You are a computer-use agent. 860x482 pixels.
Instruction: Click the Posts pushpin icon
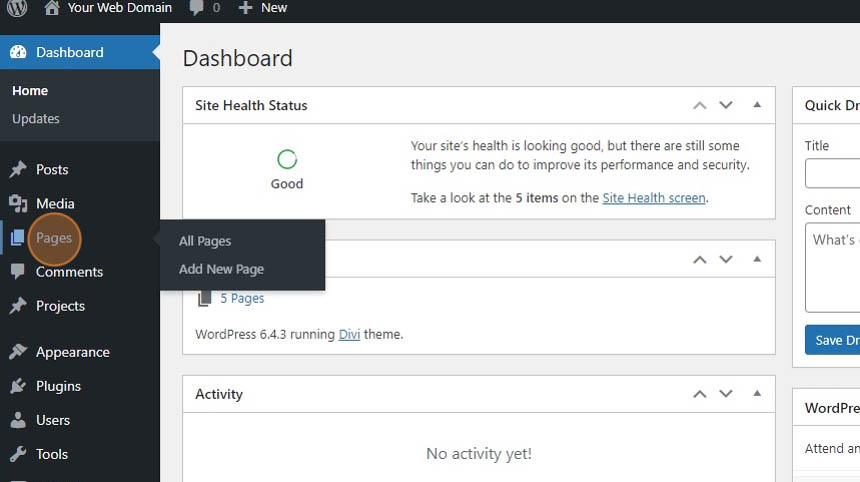pos(18,169)
